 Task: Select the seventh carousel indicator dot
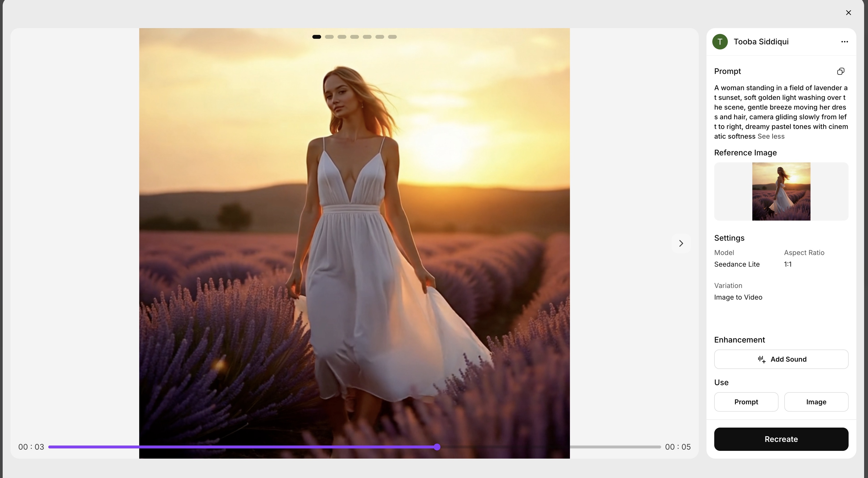(x=392, y=37)
